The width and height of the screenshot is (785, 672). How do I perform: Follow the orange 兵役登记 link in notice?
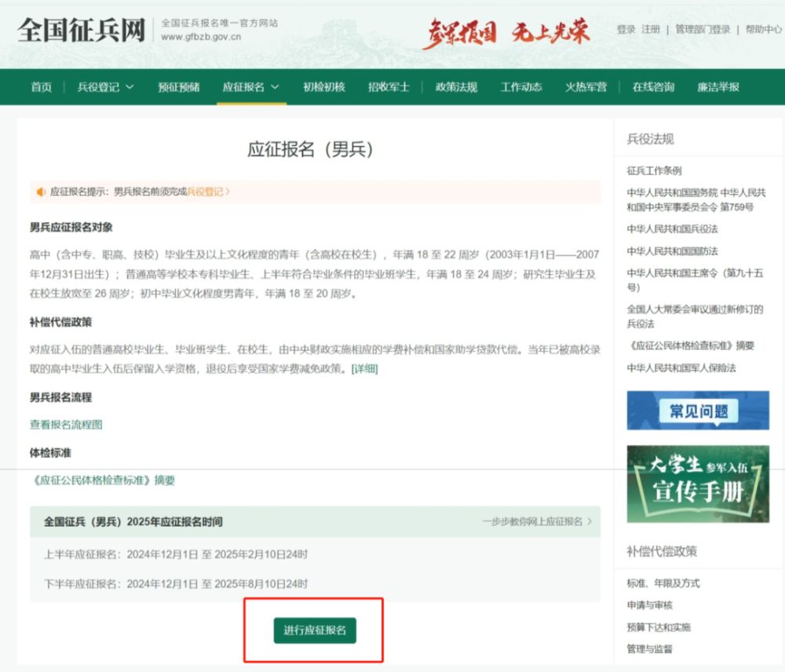207,192
